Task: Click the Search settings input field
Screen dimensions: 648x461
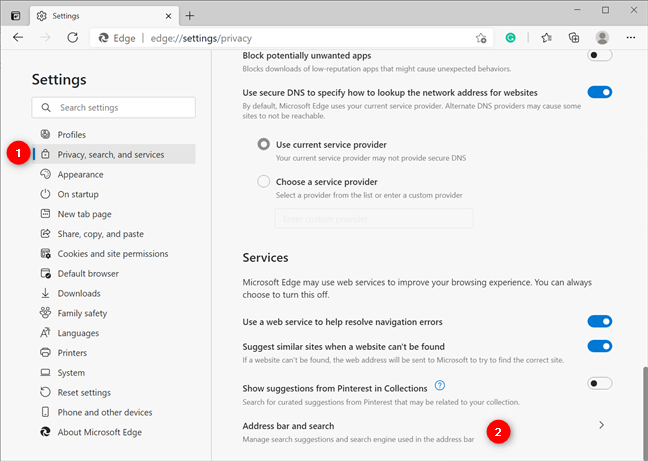Action: (x=113, y=107)
